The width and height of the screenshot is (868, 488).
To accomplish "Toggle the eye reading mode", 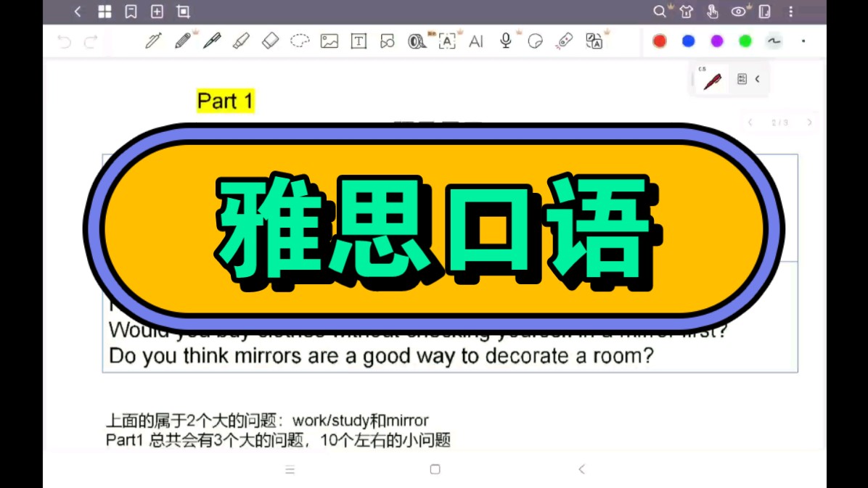I will [x=739, y=12].
